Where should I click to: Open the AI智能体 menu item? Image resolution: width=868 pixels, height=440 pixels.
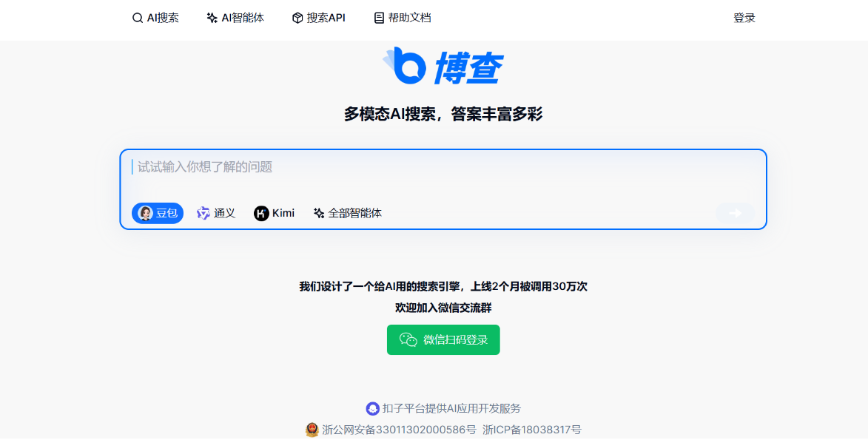[x=235, y=18]
